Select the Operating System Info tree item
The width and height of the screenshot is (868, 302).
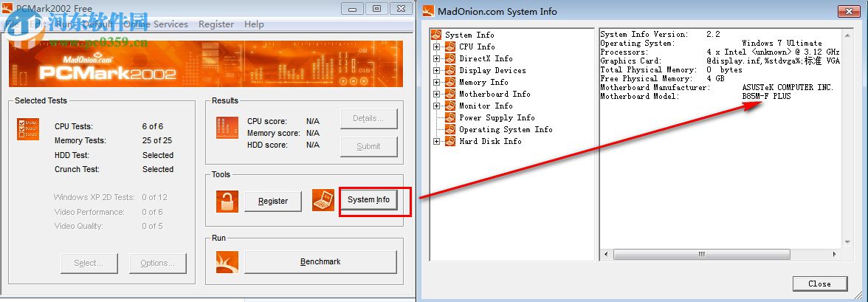point(506,129)
